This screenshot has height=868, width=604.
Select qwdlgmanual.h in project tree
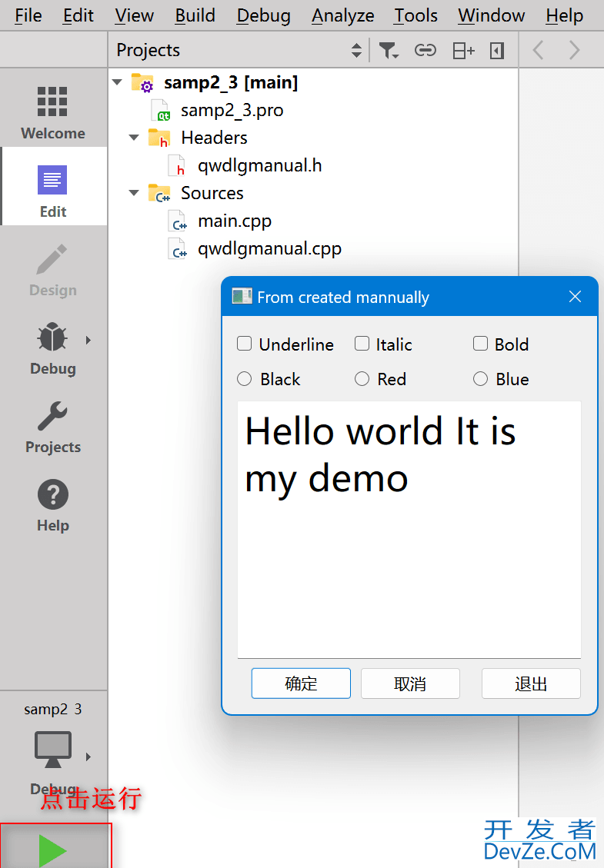pos(259,165)
